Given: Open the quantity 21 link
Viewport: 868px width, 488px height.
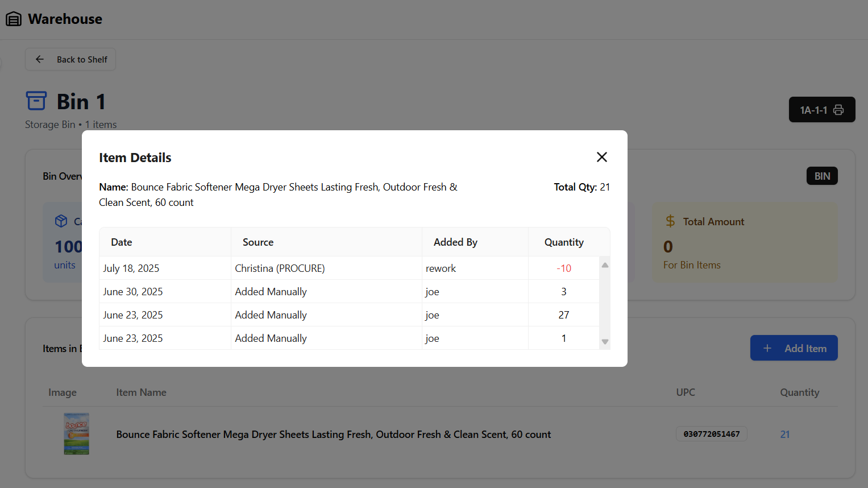Looking at the screenshot, I should pos(785,435).
